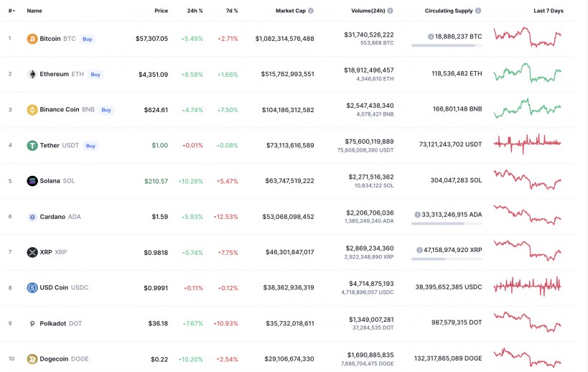Click the Ethereum diamond logo icon
The width and height of the screenshot is (588, 372).
click(x=32, y=74)
